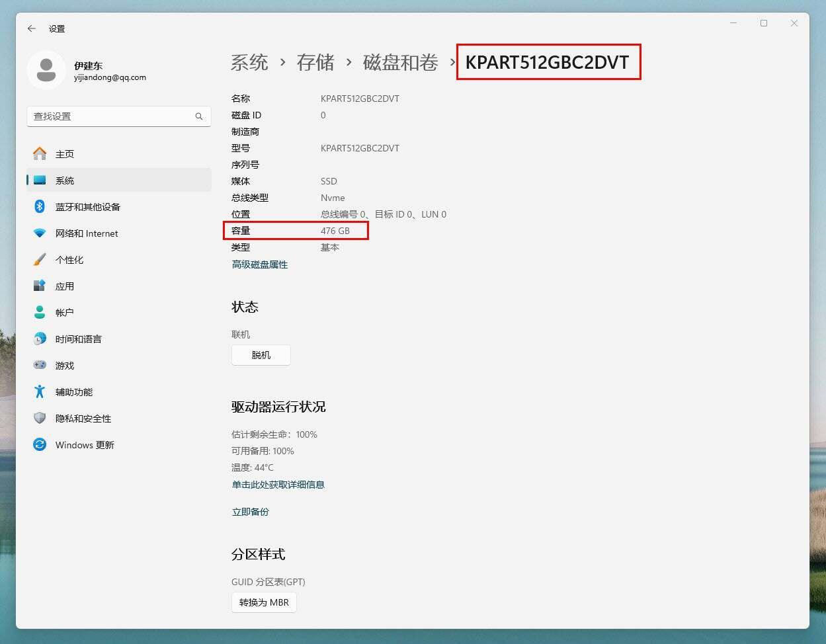Click 单击此处获取详细信息 for drive health
This screenshot has width=826, height=644.
[278, 484]
